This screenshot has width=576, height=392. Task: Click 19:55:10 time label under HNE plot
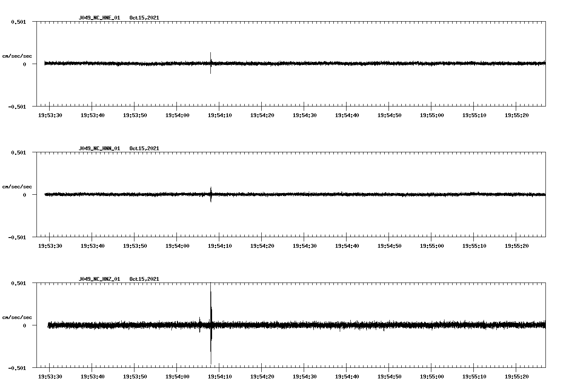point(474,115)
